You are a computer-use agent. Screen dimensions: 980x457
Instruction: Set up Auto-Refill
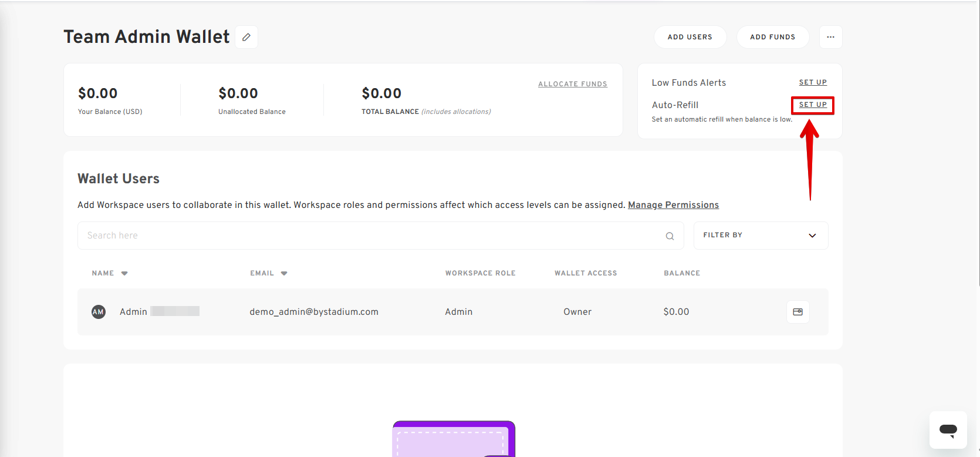(813, 105)
